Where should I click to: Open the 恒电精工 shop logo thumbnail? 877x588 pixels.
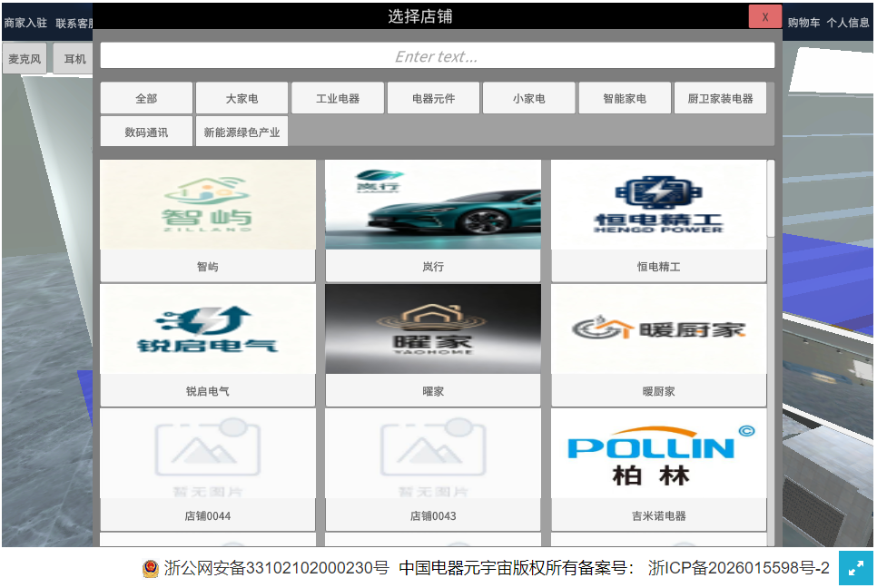659,204
